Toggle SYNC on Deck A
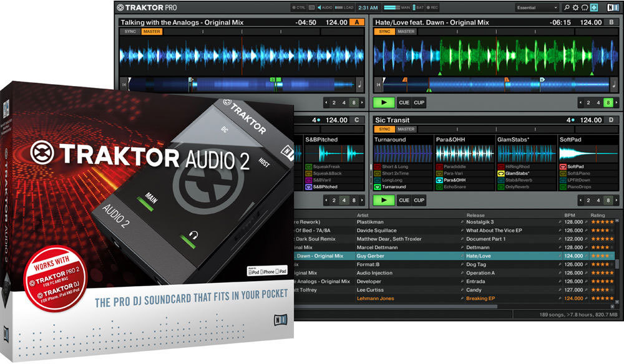 pyautogui.click(x=130, y=32)
